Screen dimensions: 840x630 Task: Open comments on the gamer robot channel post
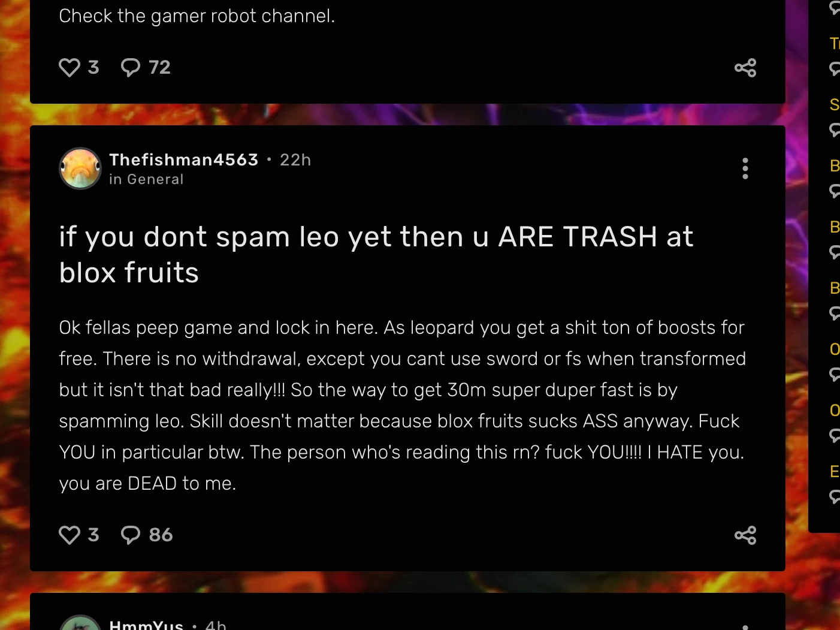coord(131,67)
